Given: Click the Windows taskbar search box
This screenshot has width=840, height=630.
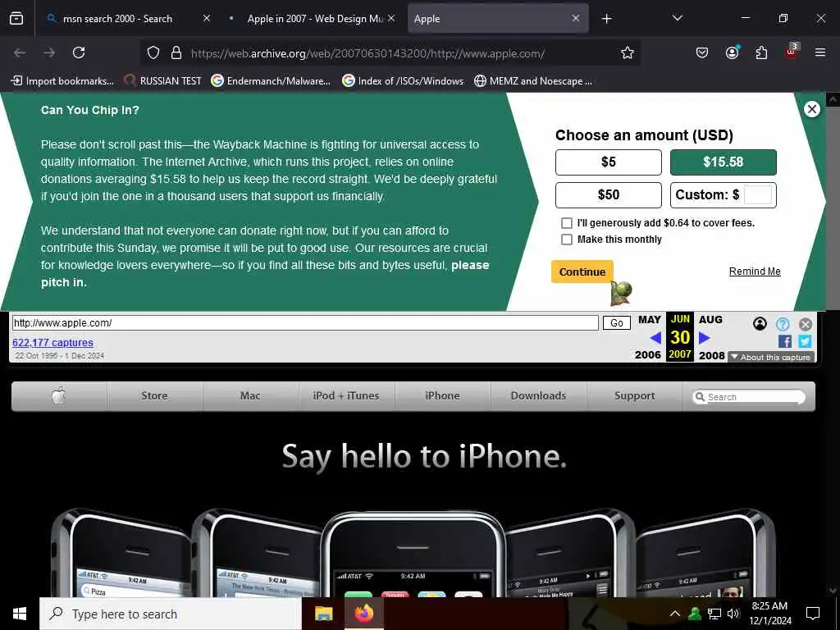Looking at the screenshot, I should point(171,614).
